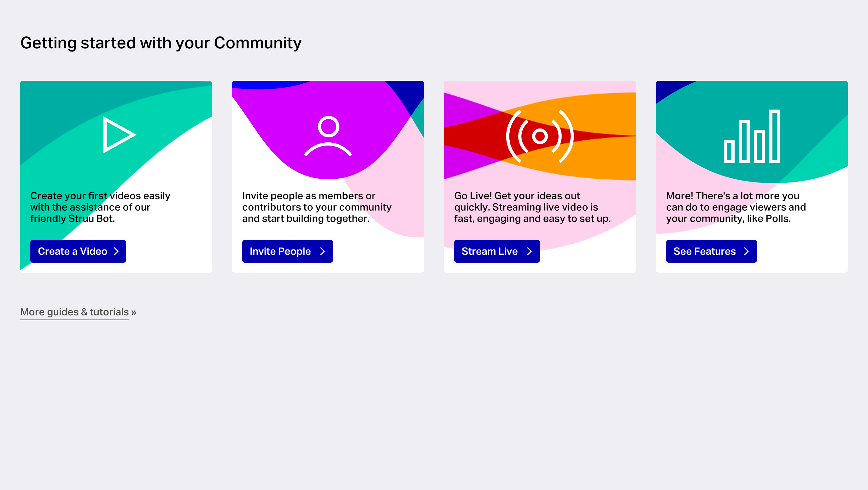Click the 'Go Live! Get your ideas out' text
This screenshot has width=868, height=490.
click(x=532, y=207)
